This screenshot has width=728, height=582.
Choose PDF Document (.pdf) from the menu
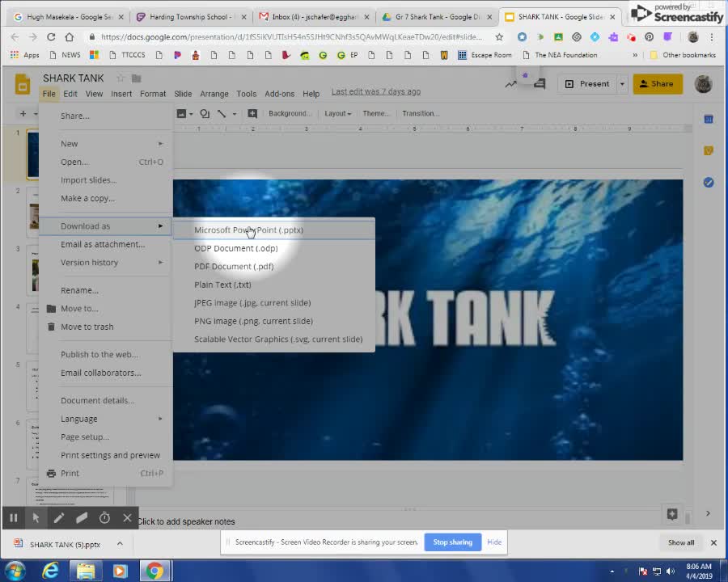click(x=234, y=266)
